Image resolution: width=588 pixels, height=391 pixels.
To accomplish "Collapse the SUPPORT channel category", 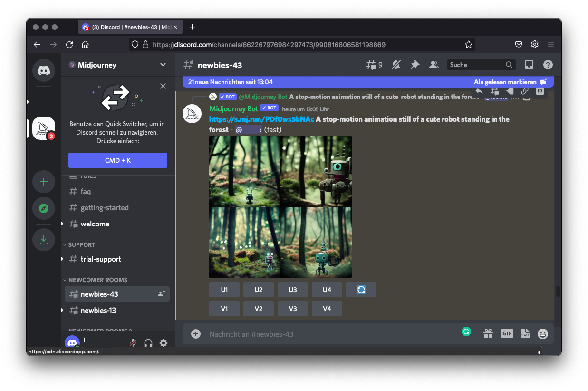I will pos(81,244).
